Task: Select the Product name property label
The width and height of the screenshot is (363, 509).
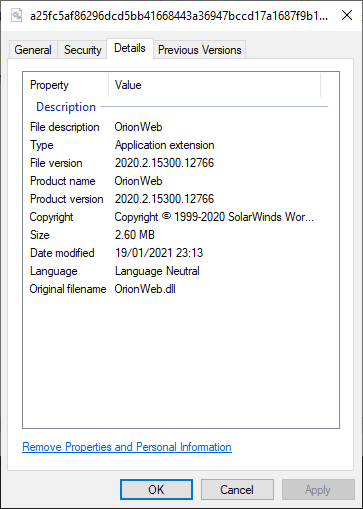Action: [63, 181]
